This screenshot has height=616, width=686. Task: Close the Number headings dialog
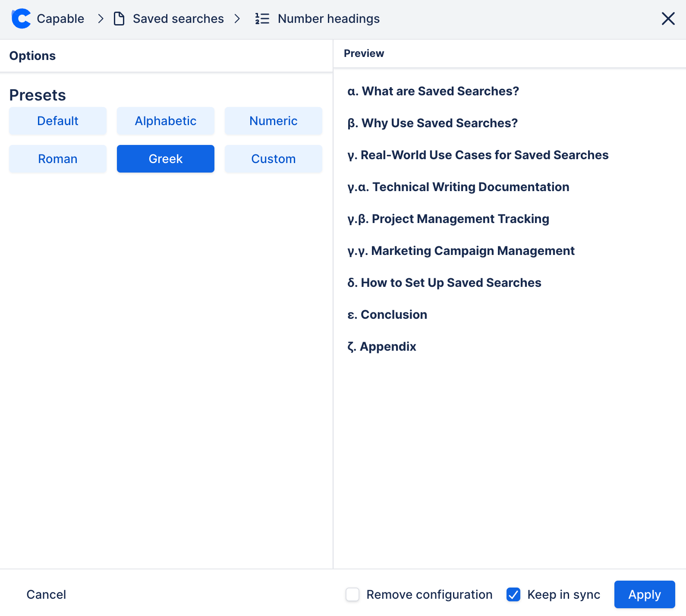click(668, 19)
